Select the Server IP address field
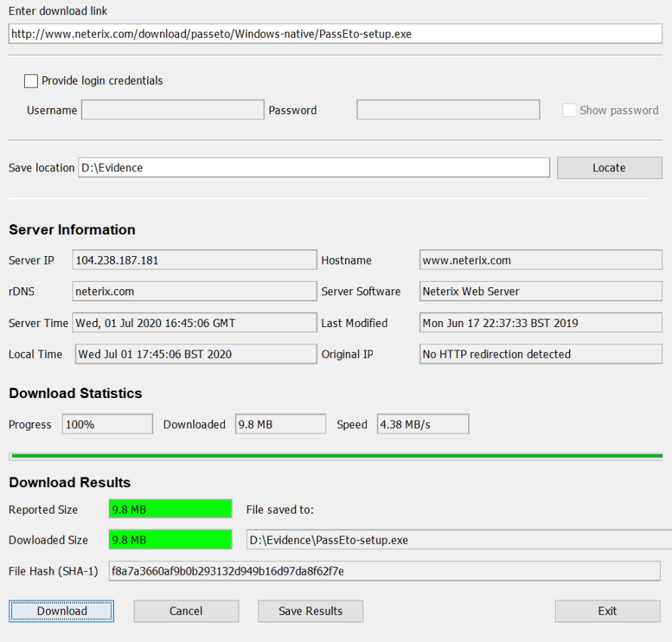Screen dimensions: 672x642 [x=194, y=261]
